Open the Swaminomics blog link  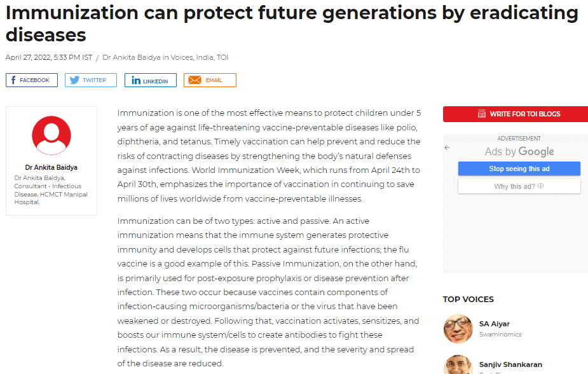tap(500, 334)
